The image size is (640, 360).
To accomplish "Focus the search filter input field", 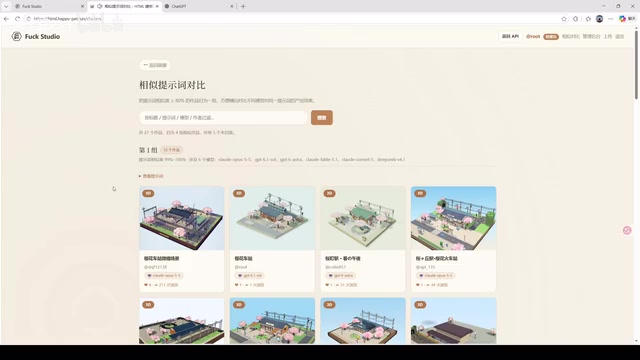I will (x=223, y=118).
